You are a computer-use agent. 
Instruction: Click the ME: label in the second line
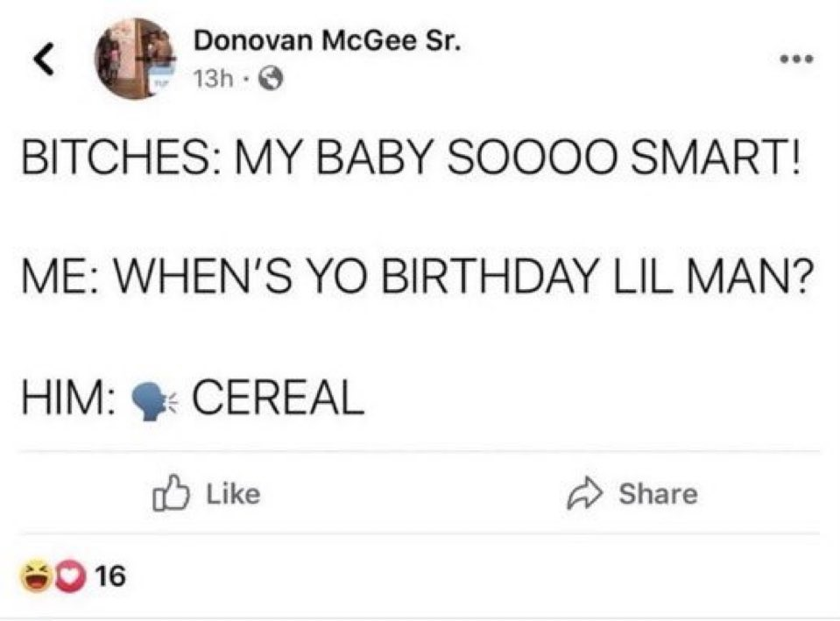tap(50, 283)
